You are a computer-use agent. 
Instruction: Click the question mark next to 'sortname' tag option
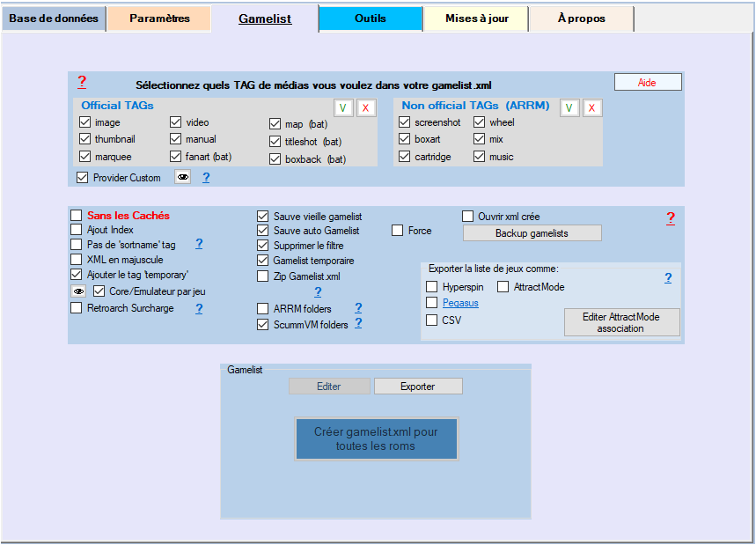[x=199, y=244]
